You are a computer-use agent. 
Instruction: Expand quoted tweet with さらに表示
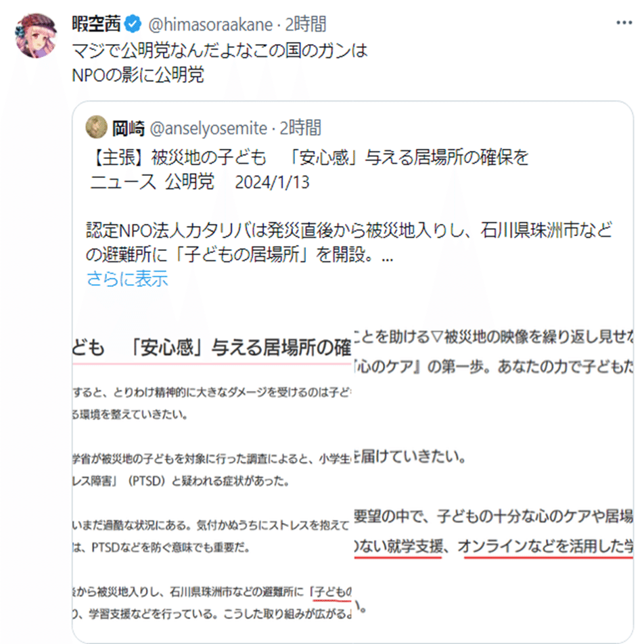[127, 279]
